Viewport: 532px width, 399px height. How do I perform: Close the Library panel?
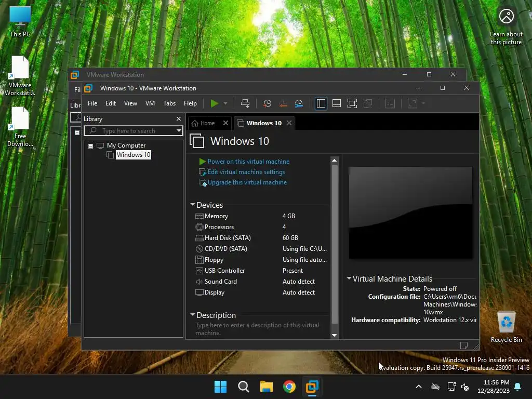(x=179, y=119)
